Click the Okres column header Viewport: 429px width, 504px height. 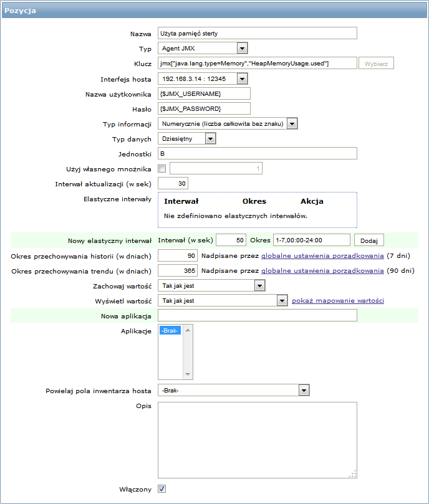[x=254, y=201]
